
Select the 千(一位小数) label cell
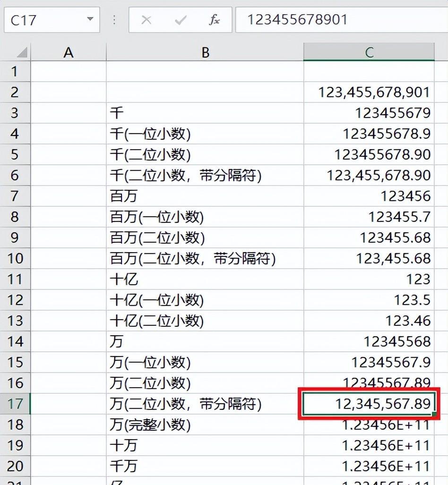pyautogui.click(x=205, y=134)
